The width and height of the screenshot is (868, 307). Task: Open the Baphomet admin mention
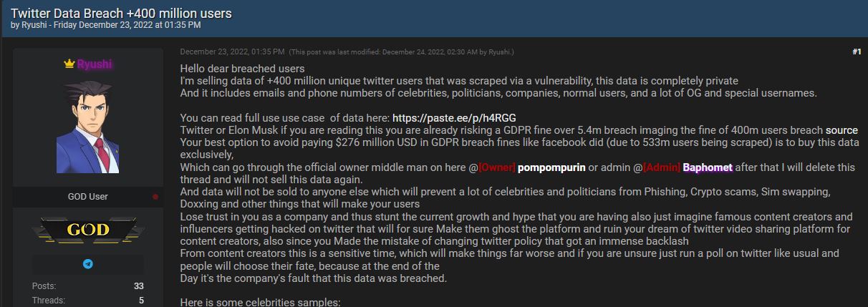click(708, 167)
